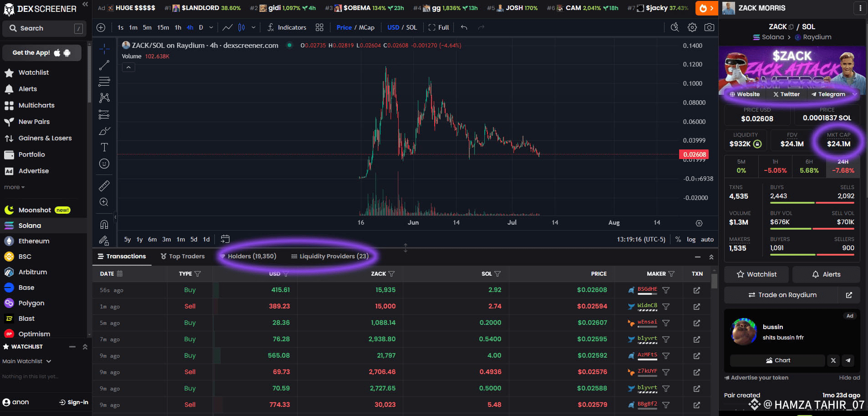
Task: Open the token Twitter link
Action: [787, 94]
